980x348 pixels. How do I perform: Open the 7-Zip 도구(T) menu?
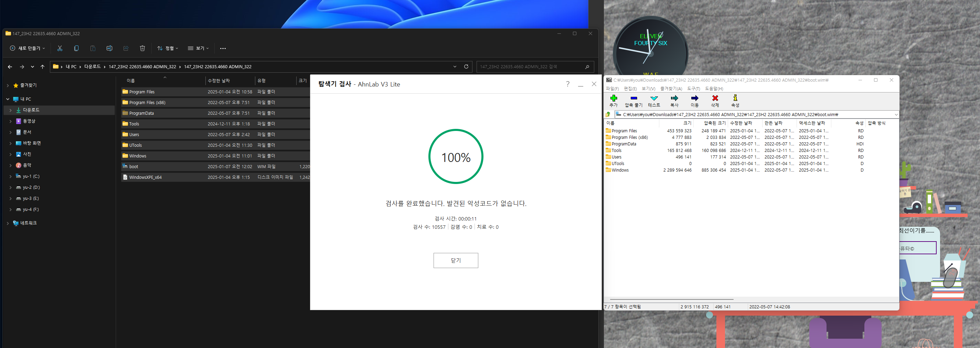click(x=693, y=89)
